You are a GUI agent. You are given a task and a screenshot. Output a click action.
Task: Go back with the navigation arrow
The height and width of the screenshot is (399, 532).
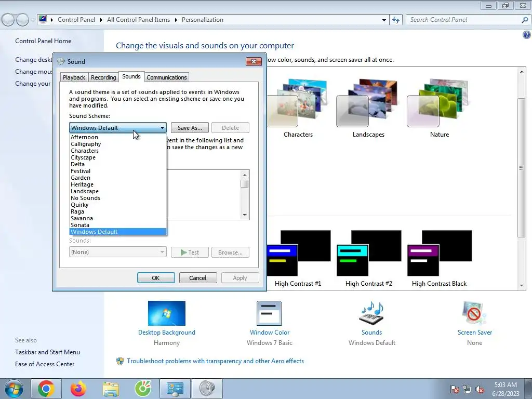pos(8,20)
